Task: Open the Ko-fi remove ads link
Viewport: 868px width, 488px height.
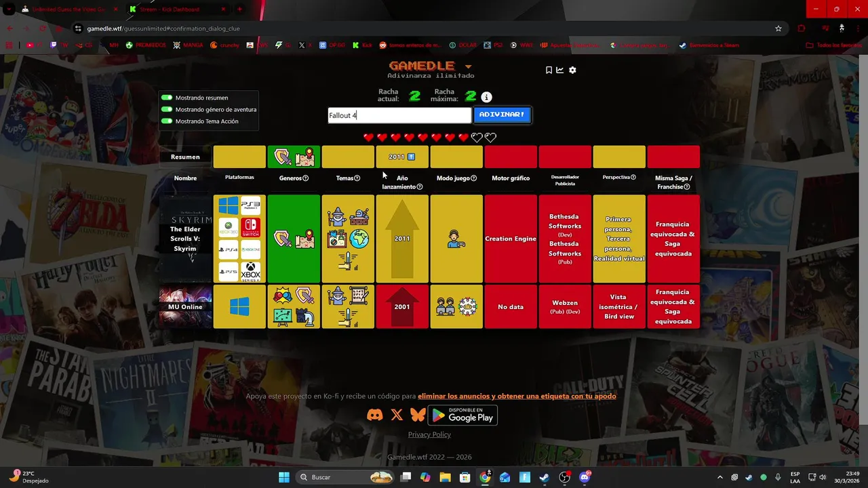Action: tap(517, 396)
